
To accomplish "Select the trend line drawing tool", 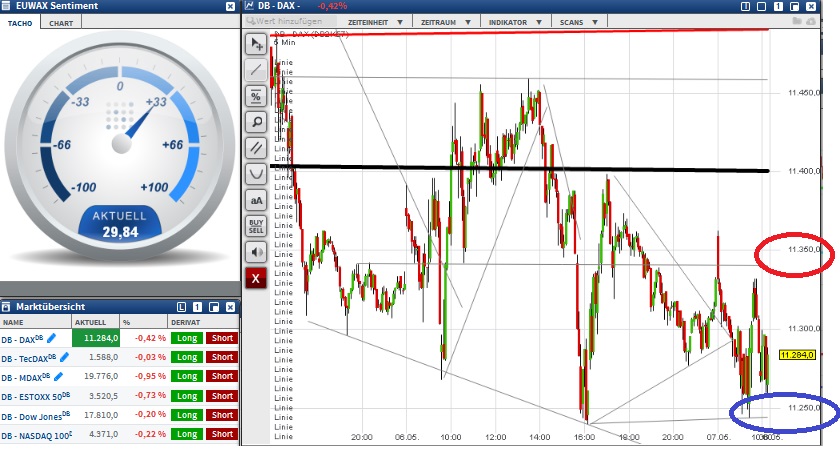I will (256, 70).
